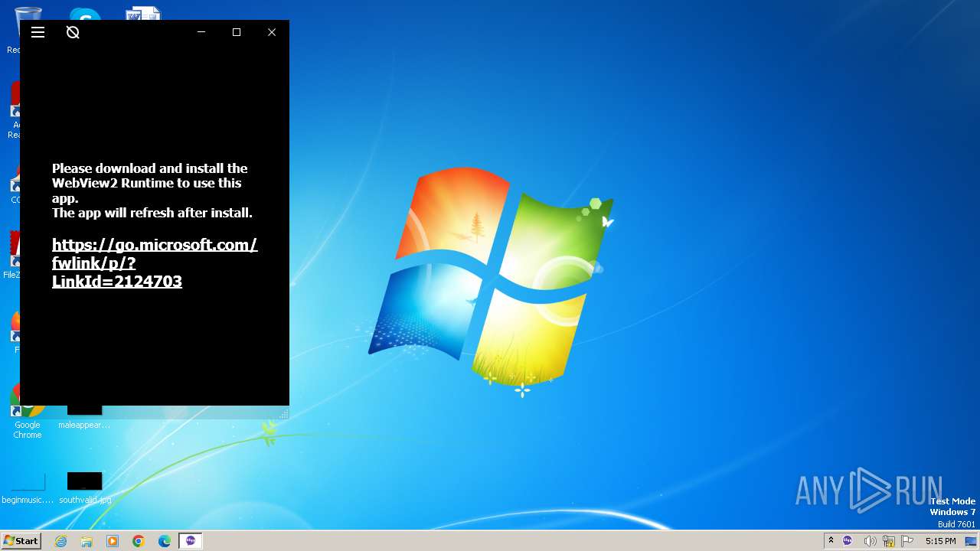Open Windows Explorer from the taskbar
The width and height of the screenshot is (980, 551).
87,541
